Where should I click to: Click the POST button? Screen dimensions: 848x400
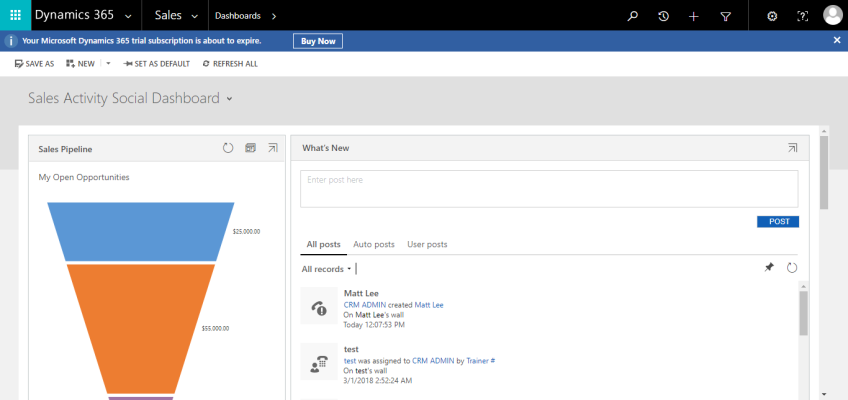[778, 222]
